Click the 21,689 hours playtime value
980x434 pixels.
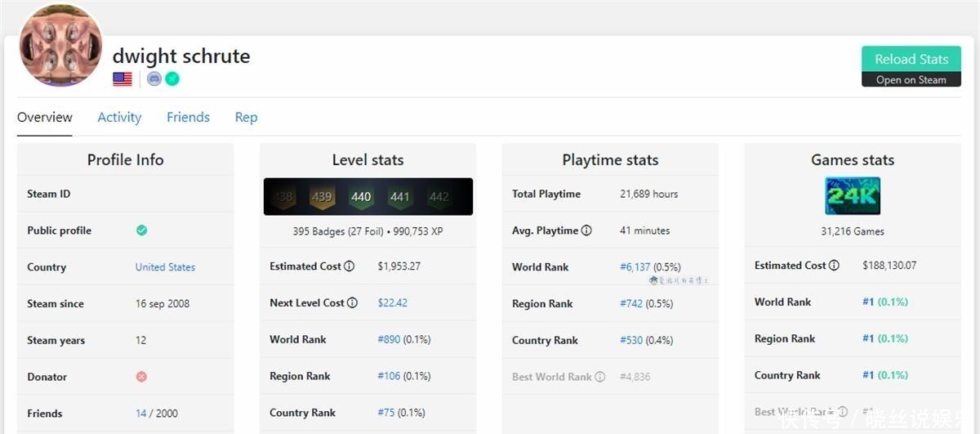coord(648,194)
